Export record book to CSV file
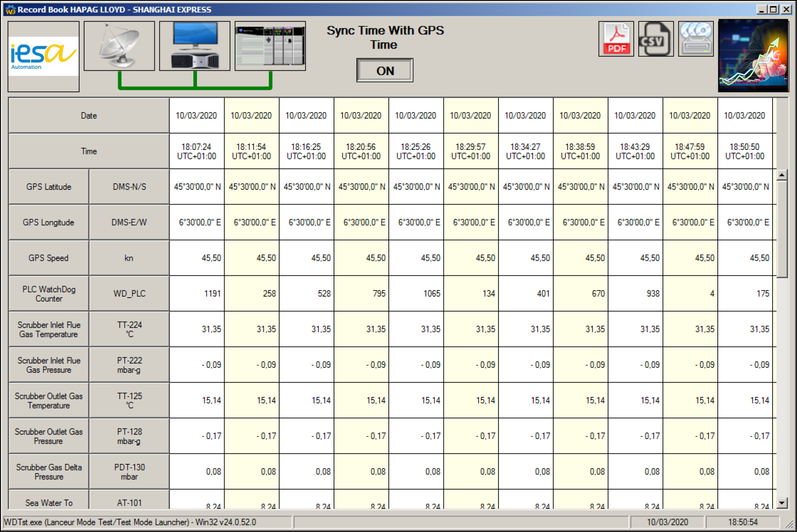 click(656, 39)
